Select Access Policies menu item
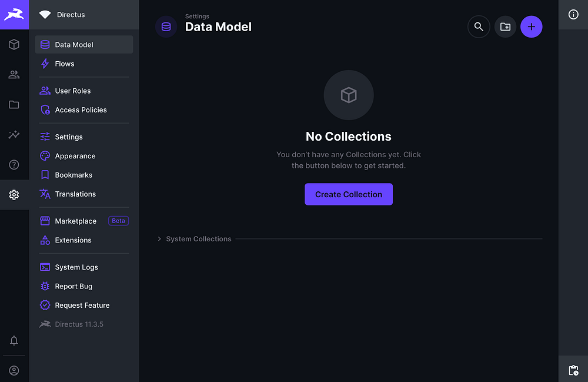 point(81,110)
